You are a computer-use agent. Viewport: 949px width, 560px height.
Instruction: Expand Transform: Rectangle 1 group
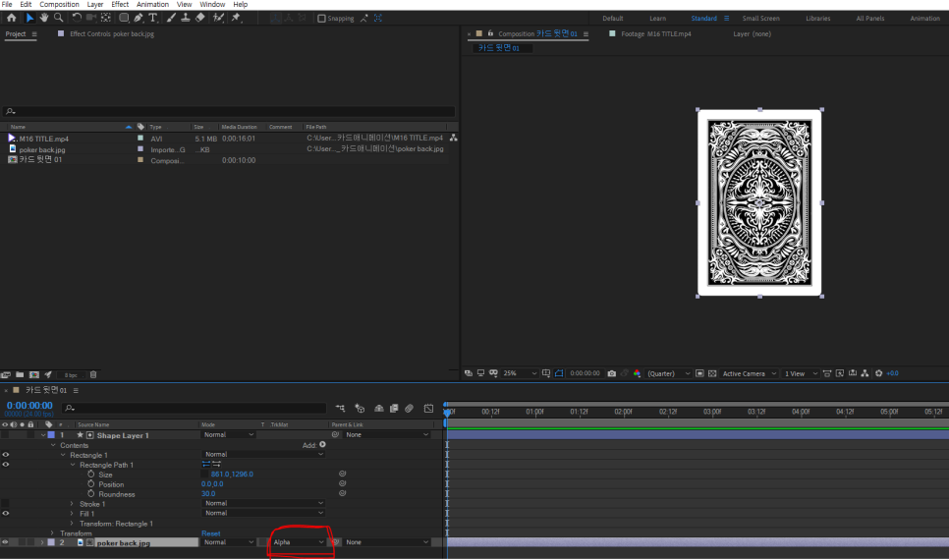(x=72, y=523)
